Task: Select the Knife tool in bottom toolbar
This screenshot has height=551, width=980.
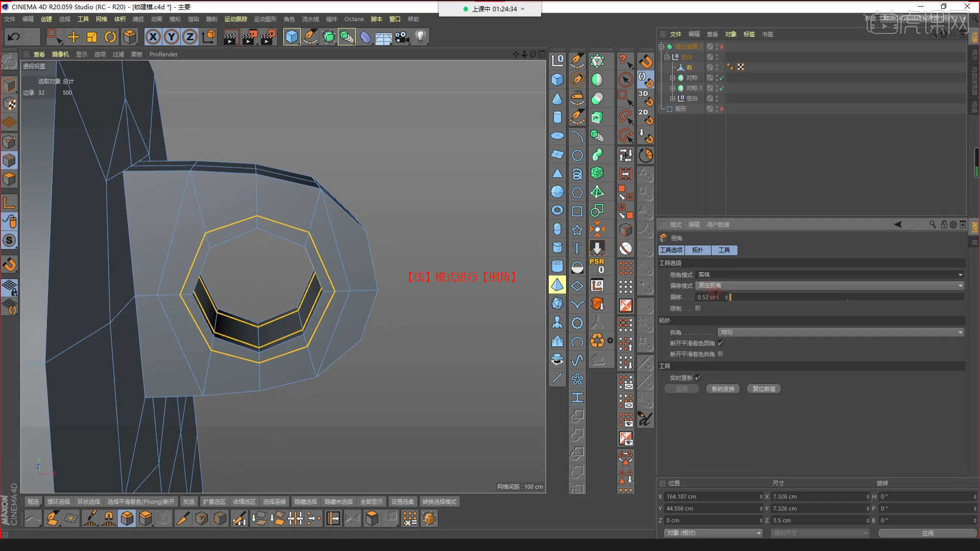Action: point(182,519)
